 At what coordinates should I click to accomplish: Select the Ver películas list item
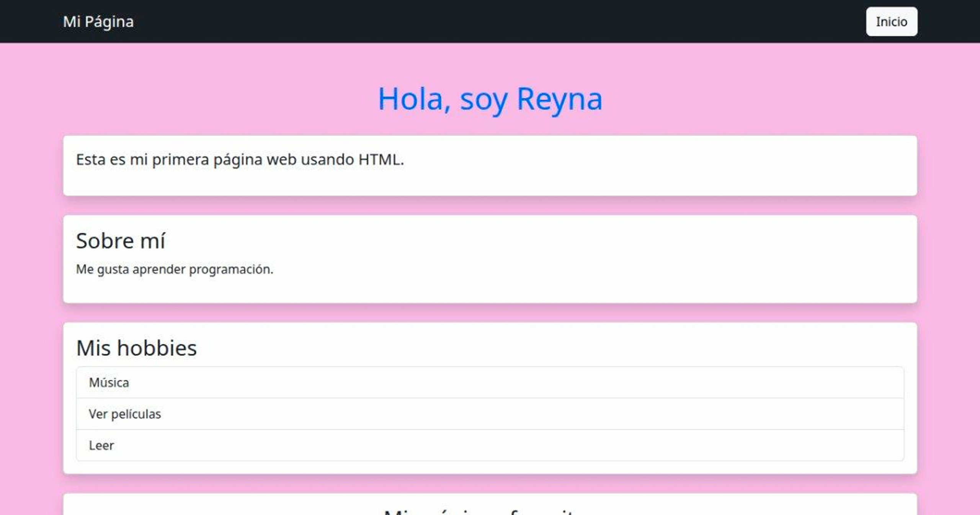(490, 414)
